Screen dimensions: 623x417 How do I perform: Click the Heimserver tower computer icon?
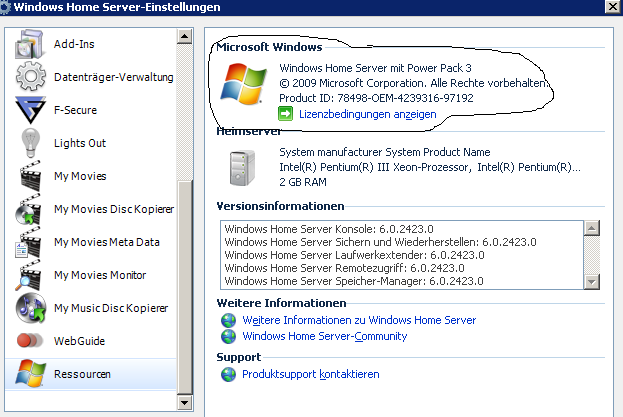click(242, 168)
